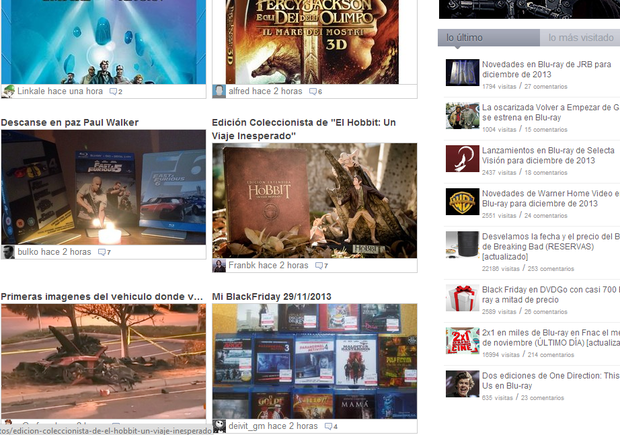Image resolution: width=620 pixels, height=435 pixels.
Task: Open Fast & Furious Blu-ray photo
Action: pyautogui.click(x=104, y=187)
